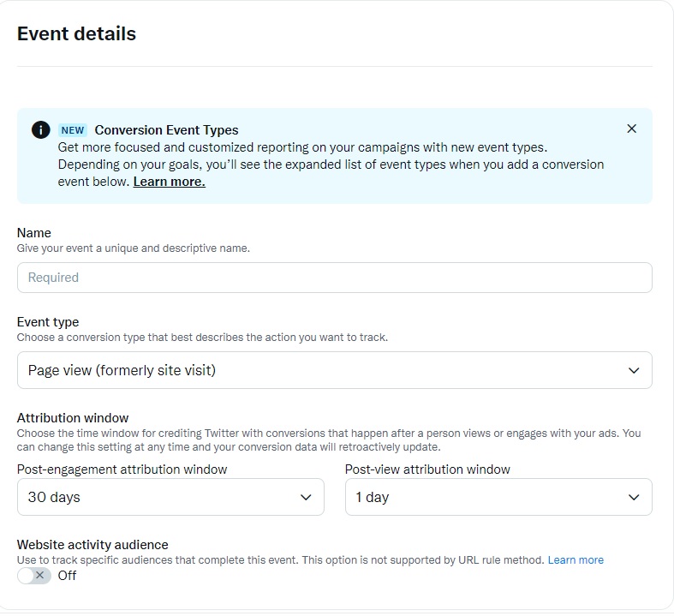674x616 pixels.
Task: Click the Conversion Event Types title
Action: click(x=166, y=130)
